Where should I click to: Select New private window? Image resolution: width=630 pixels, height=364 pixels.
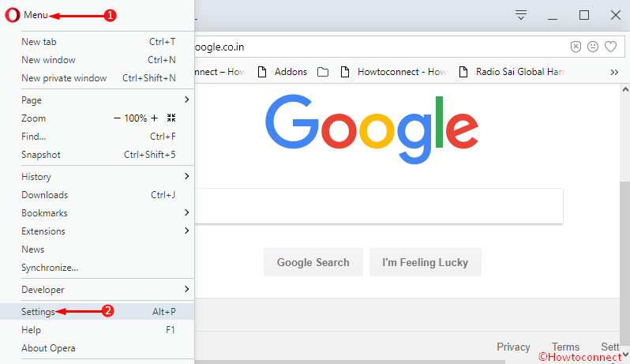tap(97, 78)
